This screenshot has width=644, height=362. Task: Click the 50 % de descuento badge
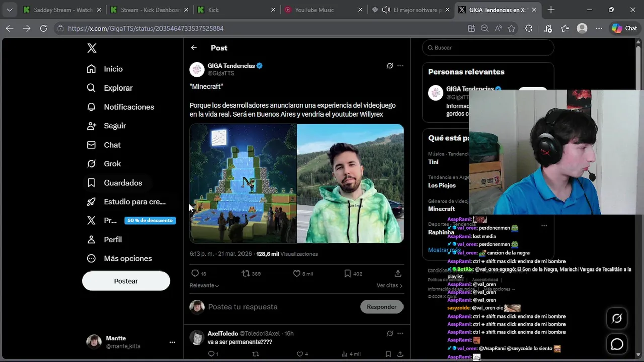(150, 220)
